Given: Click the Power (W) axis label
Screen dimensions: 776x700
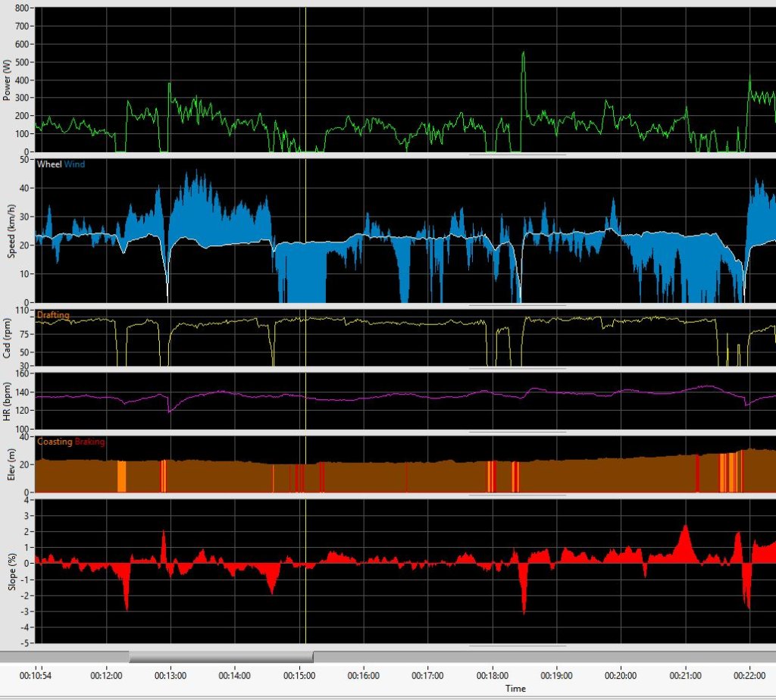Looking at the screenshot, I should (x=8, y=80).
